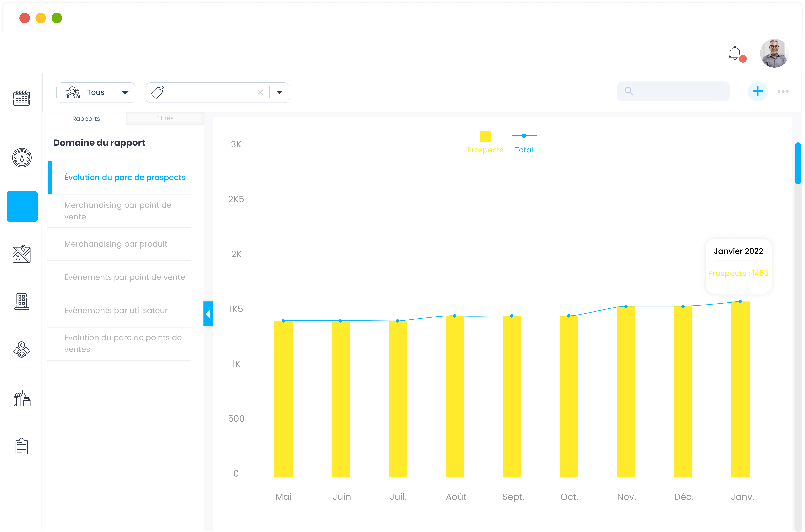Open the tag filter dropdown arrow
Viewport: 805px width, 532px height.
tap(279, 92)
